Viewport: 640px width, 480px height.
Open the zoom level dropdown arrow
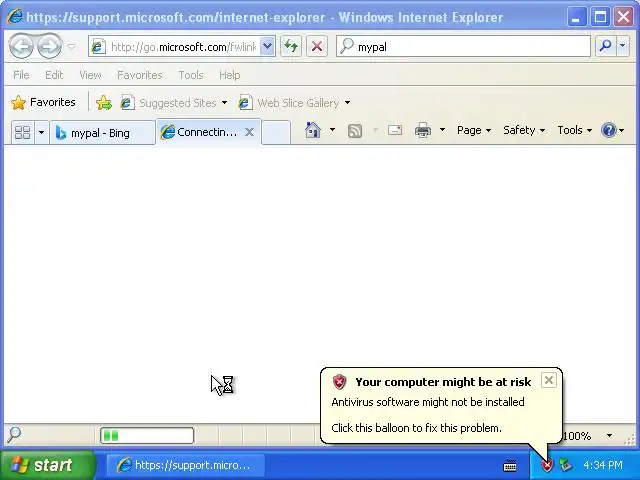point(609,436)
